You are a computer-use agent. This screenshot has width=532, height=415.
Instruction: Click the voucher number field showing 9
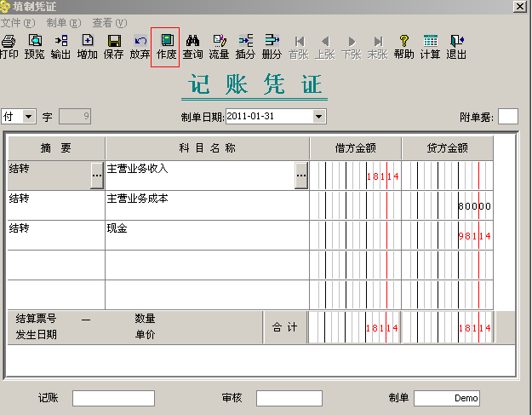(75, 117)
